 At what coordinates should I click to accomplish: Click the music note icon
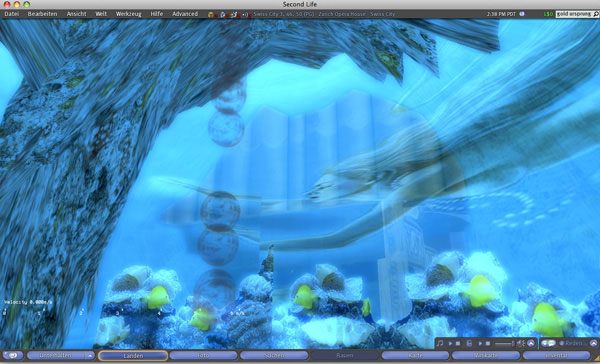440,343
